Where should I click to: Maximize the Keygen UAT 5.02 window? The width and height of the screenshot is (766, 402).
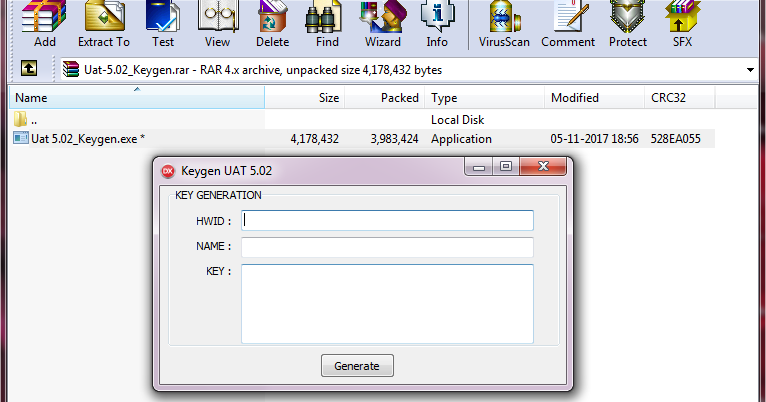[506, 167]
